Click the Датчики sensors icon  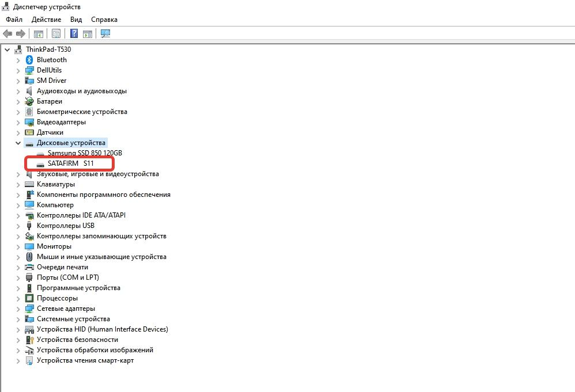click(x=29, y=132)
